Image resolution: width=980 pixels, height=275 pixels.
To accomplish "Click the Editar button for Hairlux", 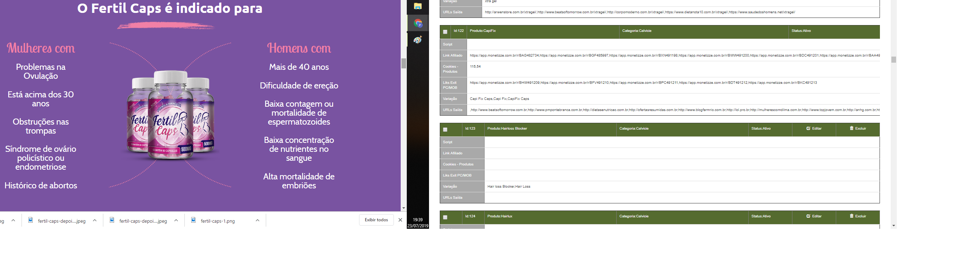I will (814, 216).
